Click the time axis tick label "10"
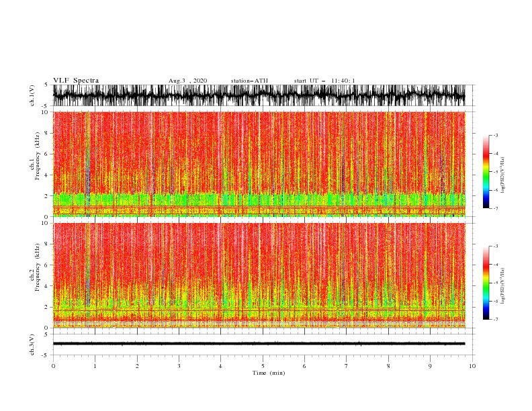This screenshot has height=411, width=532. [472, 366]
